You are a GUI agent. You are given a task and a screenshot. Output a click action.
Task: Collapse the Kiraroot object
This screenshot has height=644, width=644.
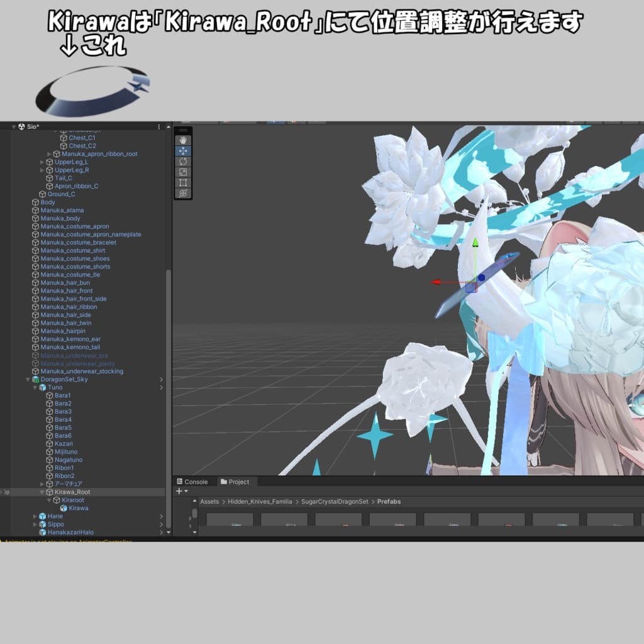(49, 500)
